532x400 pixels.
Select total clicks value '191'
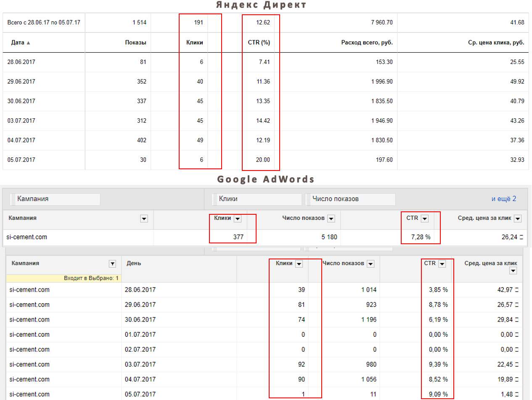click(198, 23)
